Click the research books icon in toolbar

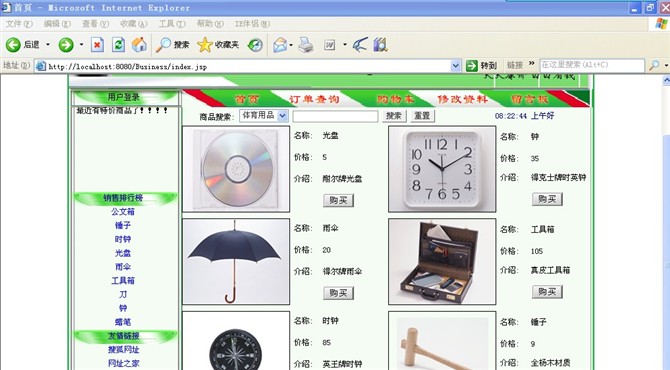[380, 44]
